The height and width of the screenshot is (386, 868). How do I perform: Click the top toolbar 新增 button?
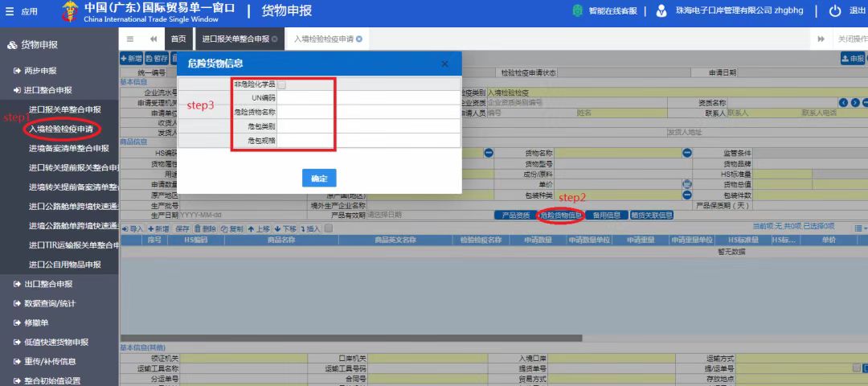tap(131, 58)
